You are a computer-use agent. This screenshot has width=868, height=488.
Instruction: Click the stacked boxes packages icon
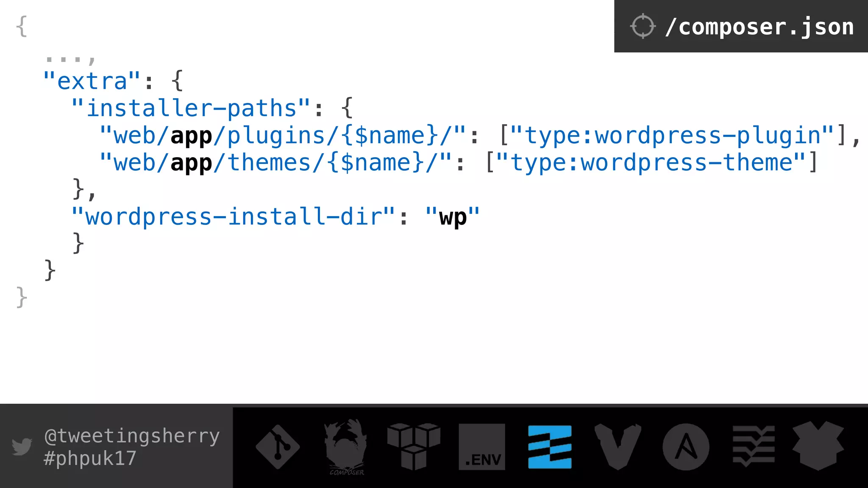click(x=414, y=446)
